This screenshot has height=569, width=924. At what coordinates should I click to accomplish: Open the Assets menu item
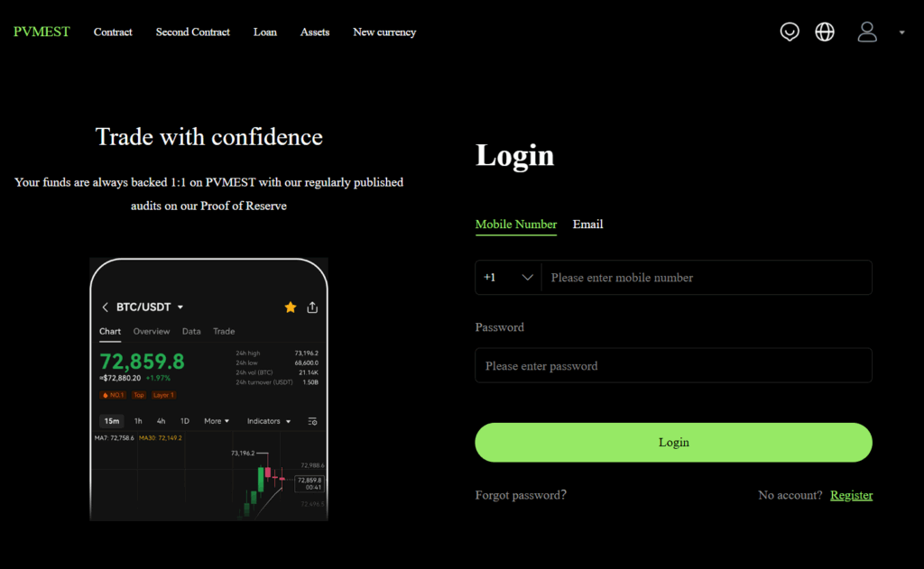(x=315, y=32)
